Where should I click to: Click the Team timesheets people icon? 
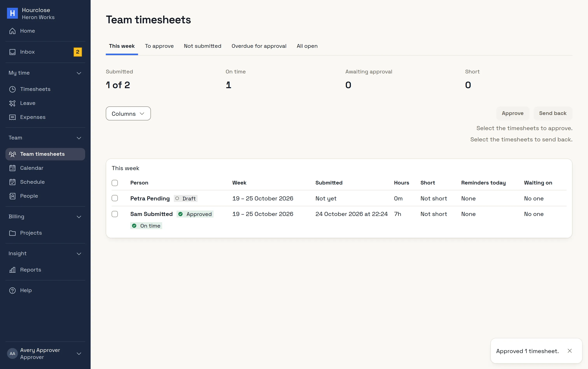pos(12,154)
